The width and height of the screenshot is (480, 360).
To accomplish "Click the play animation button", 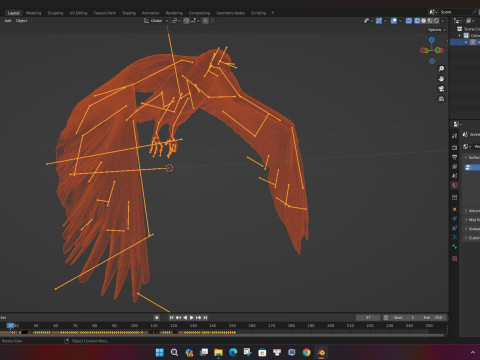I will pyautogui.click(x=192, y=318).
